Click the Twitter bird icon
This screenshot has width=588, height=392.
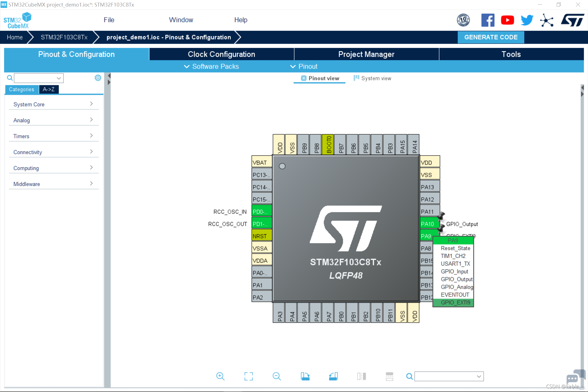point(527,20)
